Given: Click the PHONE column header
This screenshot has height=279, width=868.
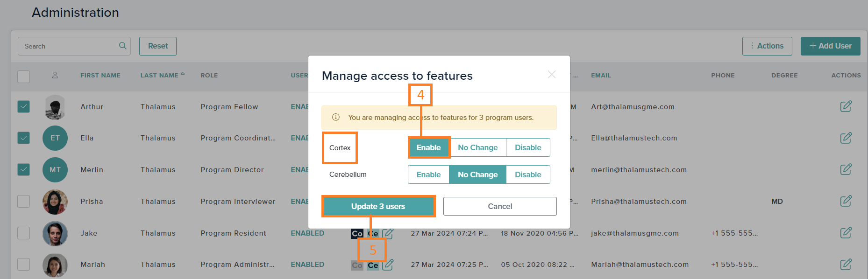Looking at the screenshot, I should tap(723, 75).
